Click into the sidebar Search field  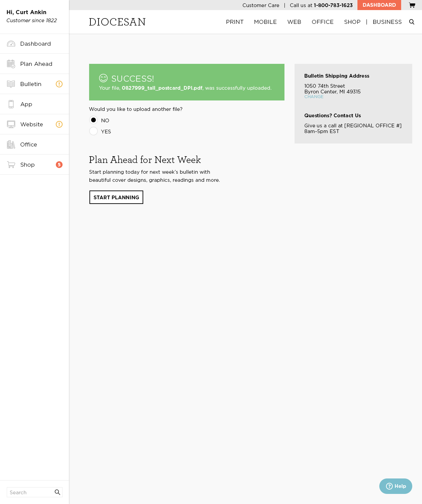[x=30, y=492]
